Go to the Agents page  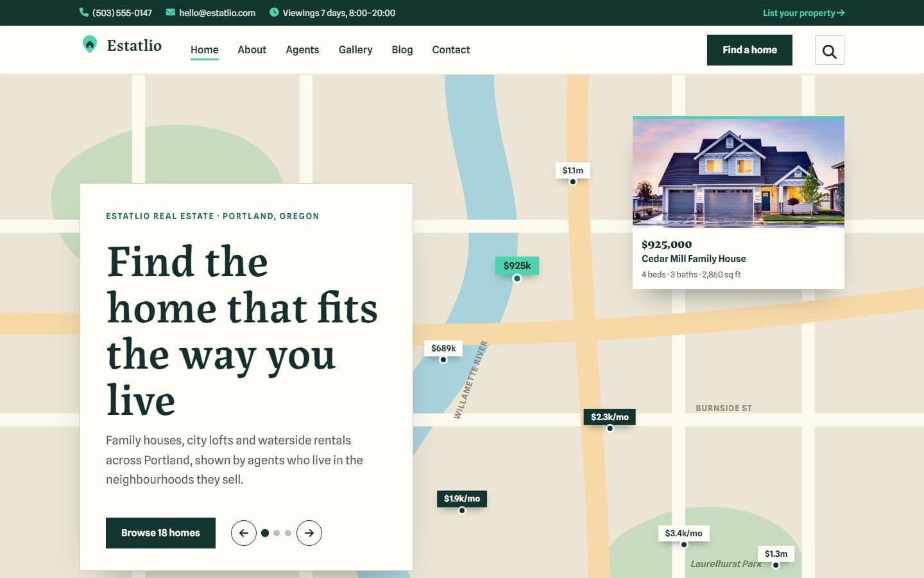point(302,50)
